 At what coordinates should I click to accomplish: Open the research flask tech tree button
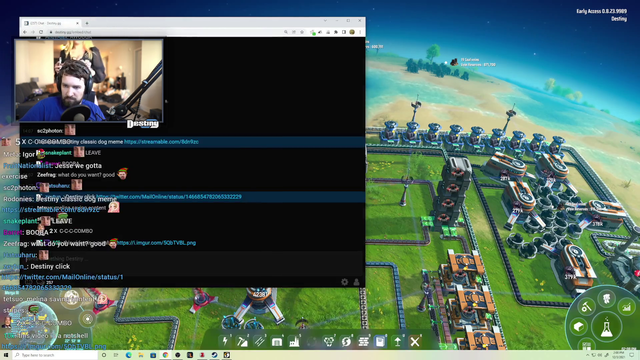(607, 327)
